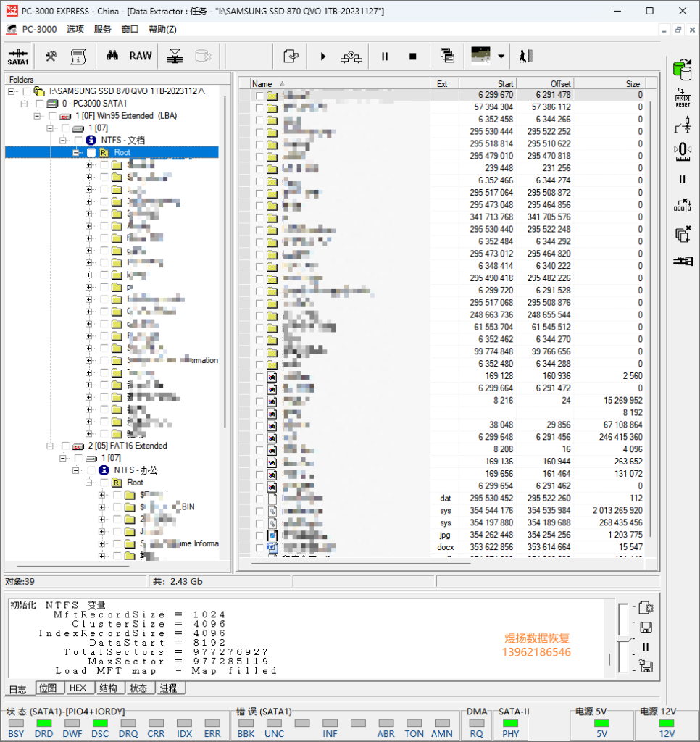Stop the process with the square button
The height and width of the screenshot is (742, 700).
[413, 57]
